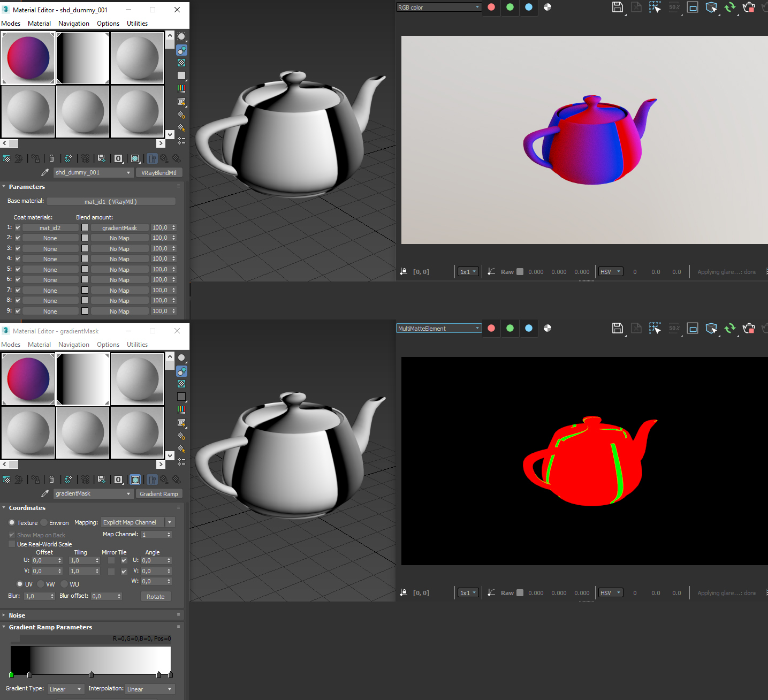Enable the V Mirror checkbox

coord(111,571)
